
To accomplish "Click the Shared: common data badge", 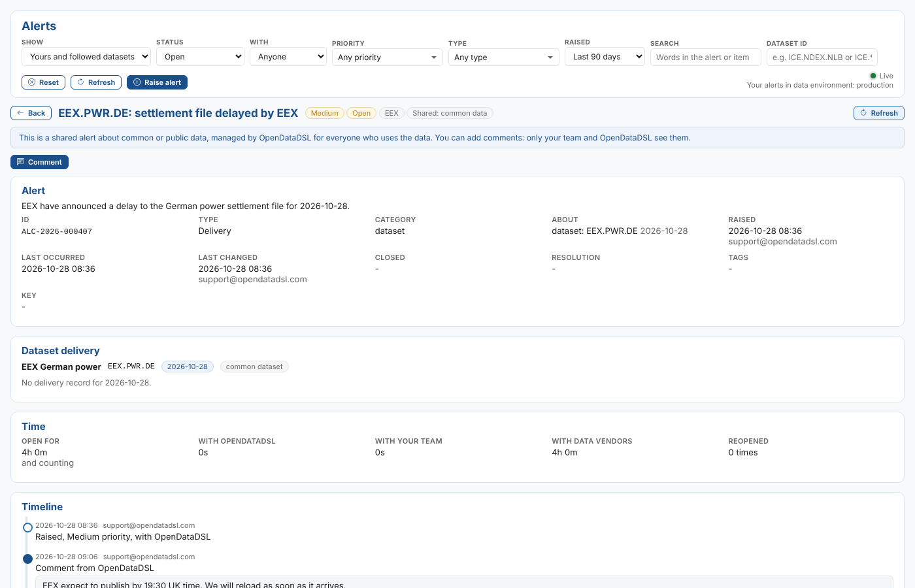I will pyautogui.click(x=450, y=113).
